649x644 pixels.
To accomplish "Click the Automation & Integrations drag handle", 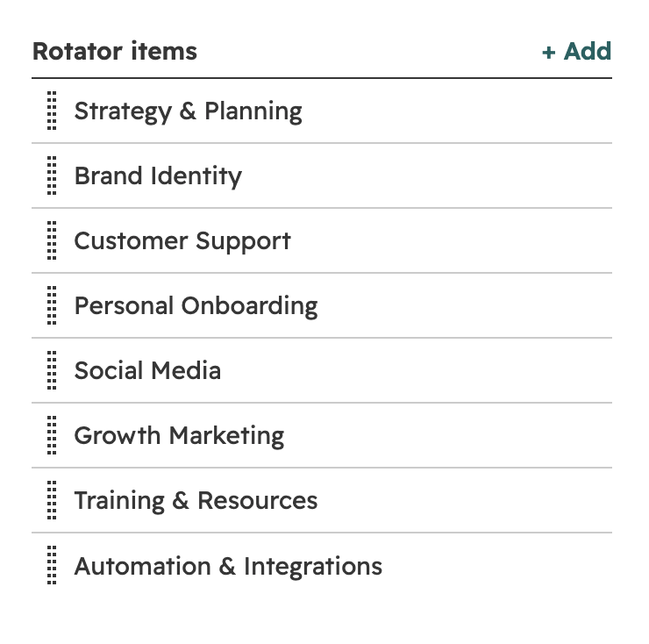I will click(x=52, y=565).
